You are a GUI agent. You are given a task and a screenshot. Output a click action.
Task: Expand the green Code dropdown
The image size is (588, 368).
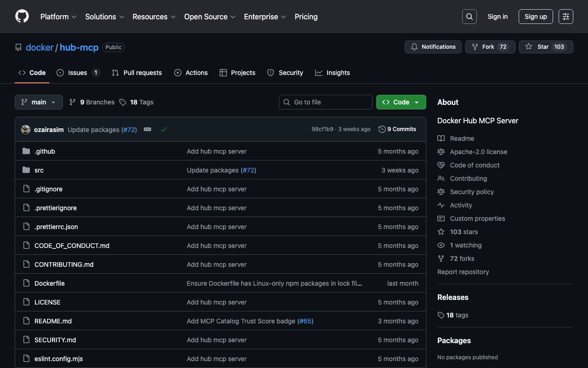(401, 102)
